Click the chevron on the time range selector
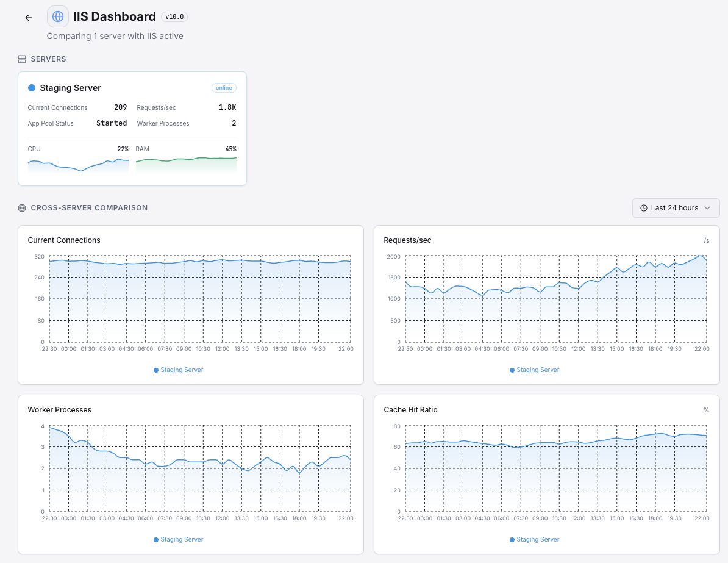 tap(708, 207)
